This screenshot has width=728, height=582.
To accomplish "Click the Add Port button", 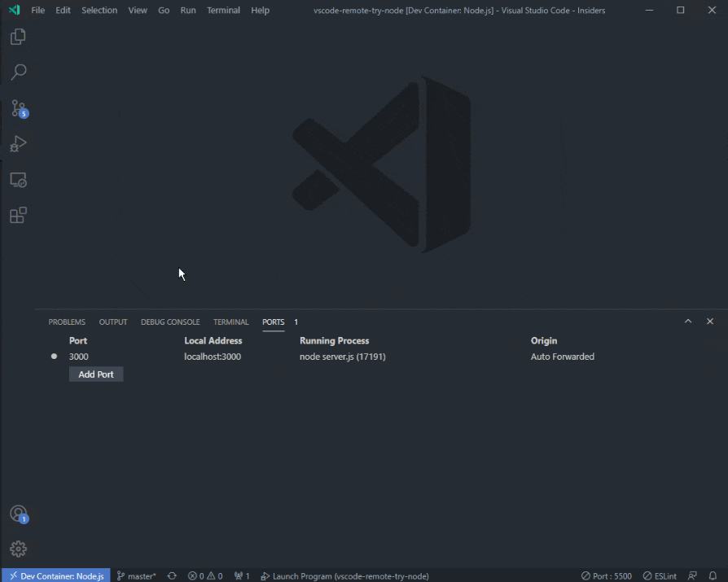I will pos(96,374).
